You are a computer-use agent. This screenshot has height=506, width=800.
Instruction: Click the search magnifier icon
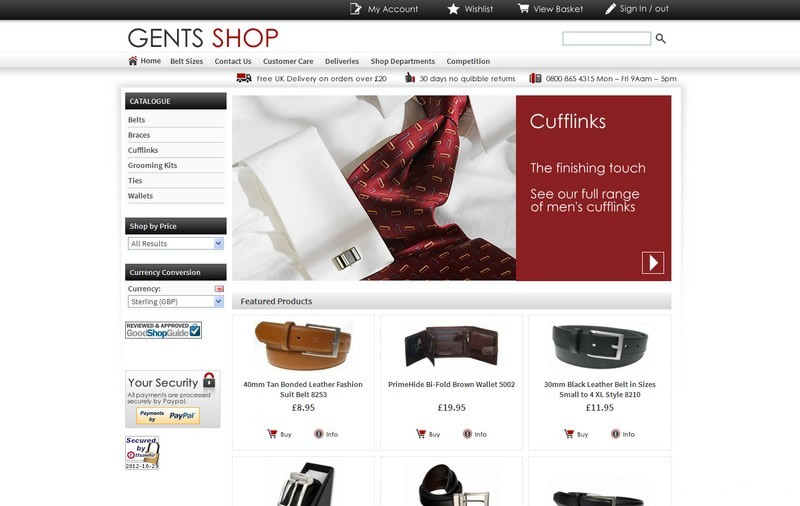click(x=660, y=38)
